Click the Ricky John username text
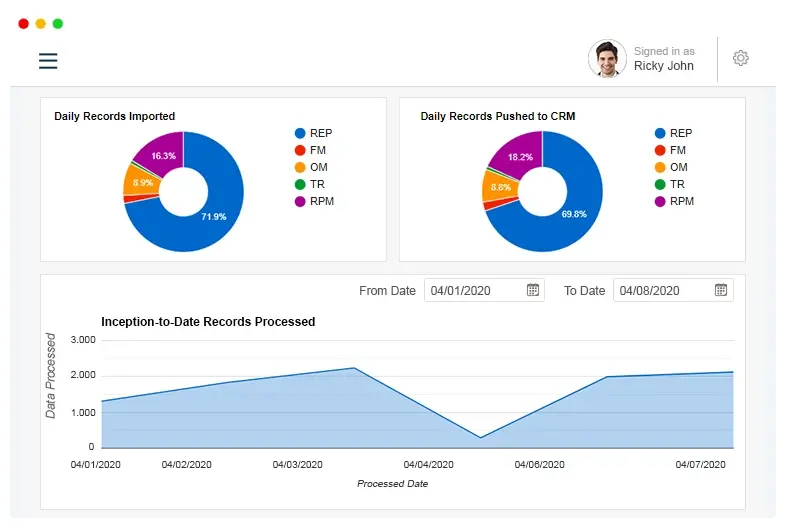Image resolution: width=786 pixels, height=528 pixels. click(x=664, y=67)
